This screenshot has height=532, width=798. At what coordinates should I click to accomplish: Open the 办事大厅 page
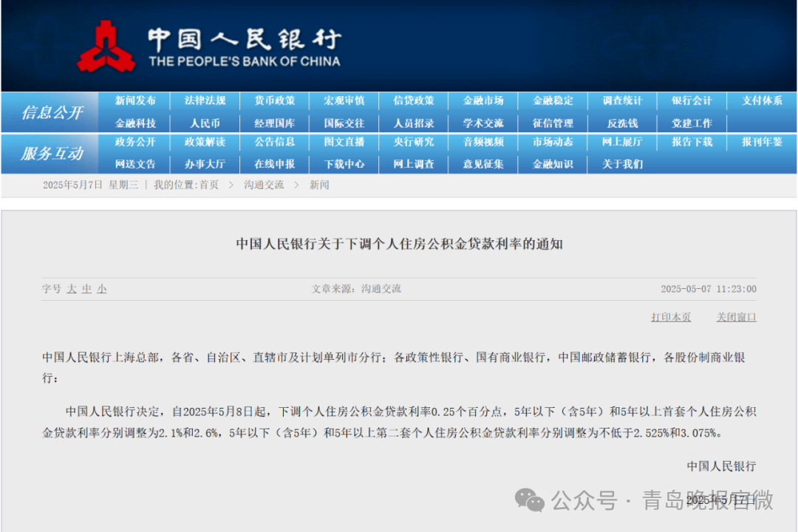205,164
